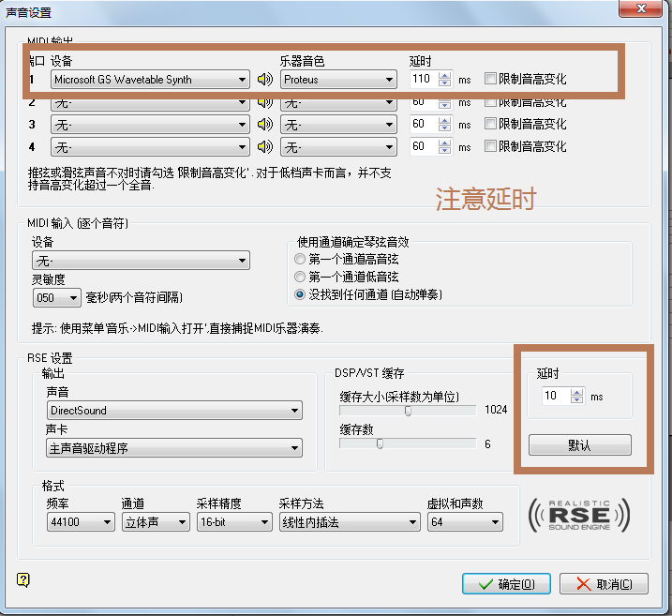Click speaker test icon for port 1

point(265,80)
